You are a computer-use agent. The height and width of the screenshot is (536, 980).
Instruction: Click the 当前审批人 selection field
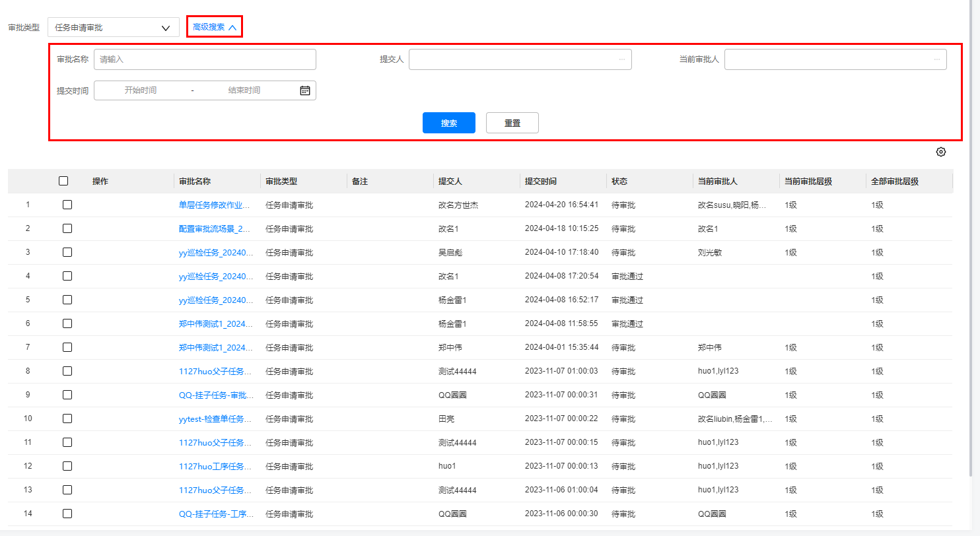[835, 59]
